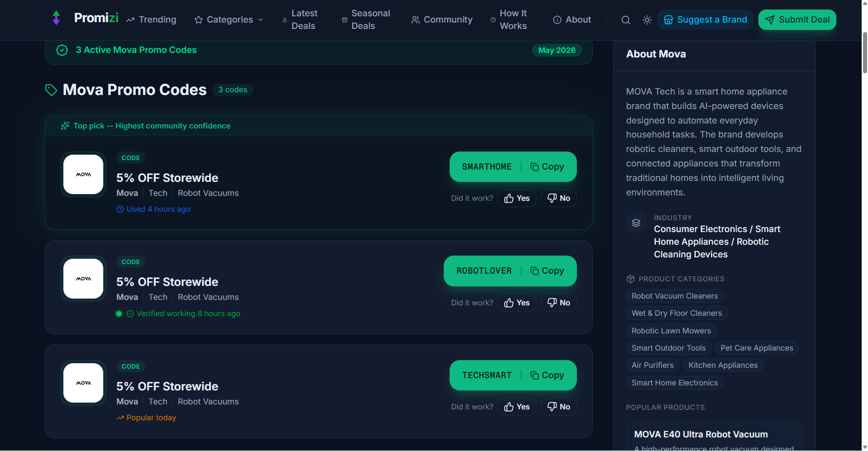
Task: Vote Yes for the ROBOTLOVER code
Action: tap(517, 303)
